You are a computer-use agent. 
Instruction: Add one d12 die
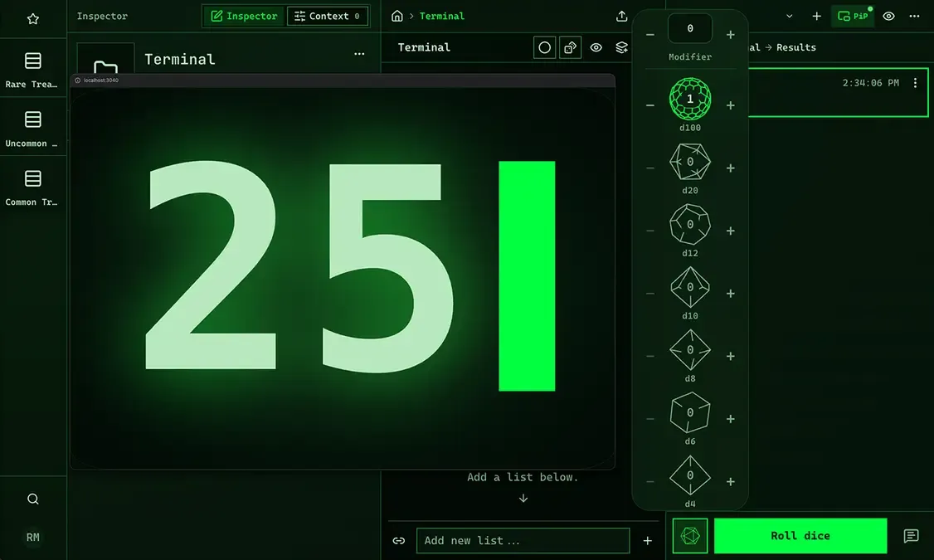pyautogui.click(x=730, y=231)
